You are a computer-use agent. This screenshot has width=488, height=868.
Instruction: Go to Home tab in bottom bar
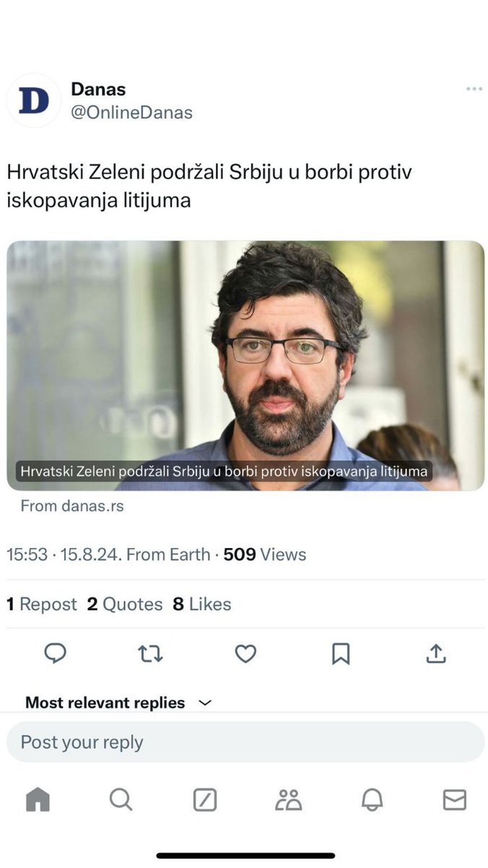tap(38, 799)
